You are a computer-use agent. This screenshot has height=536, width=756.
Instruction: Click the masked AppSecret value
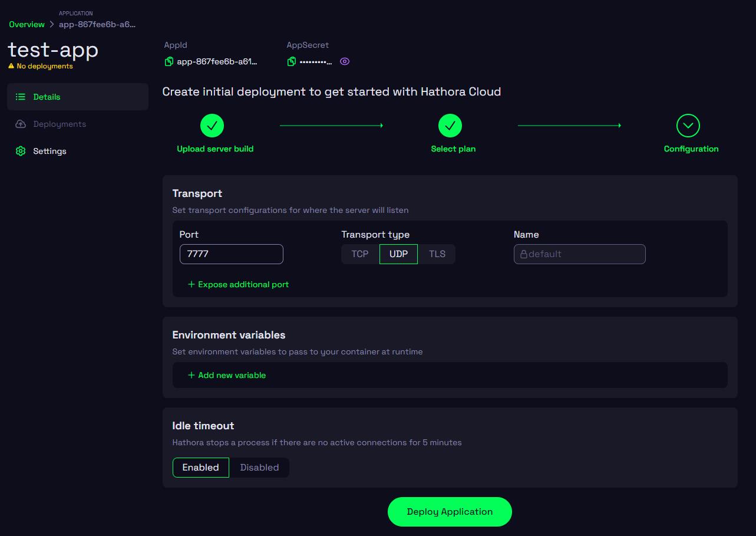coord(316,61)
